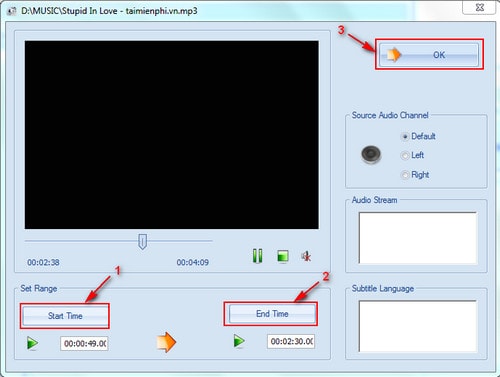Toggle mute with the speaker icon
The width and height of the screenshot is (500, 377).
click(306, 256)
